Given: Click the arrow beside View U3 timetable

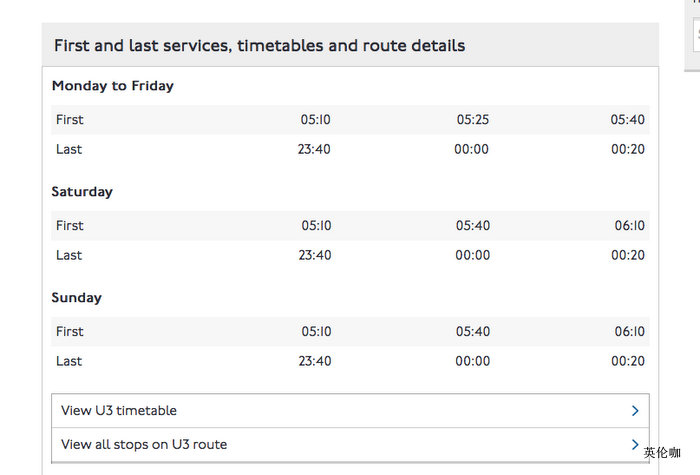Looking at the screenshot, I should tap(635, 411).
